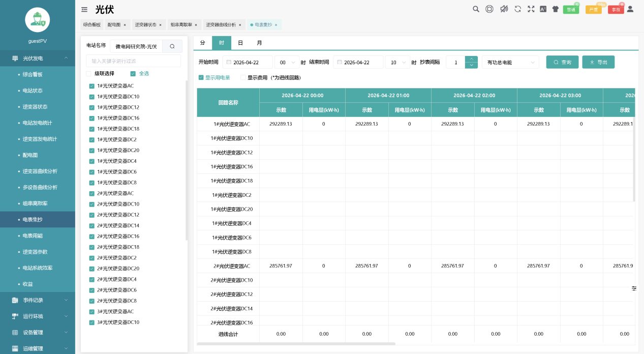Uncheck 2#光伏逆变器AC in the device list
The height and width of the screenshot is (354, 644).
tap(92, 193)
